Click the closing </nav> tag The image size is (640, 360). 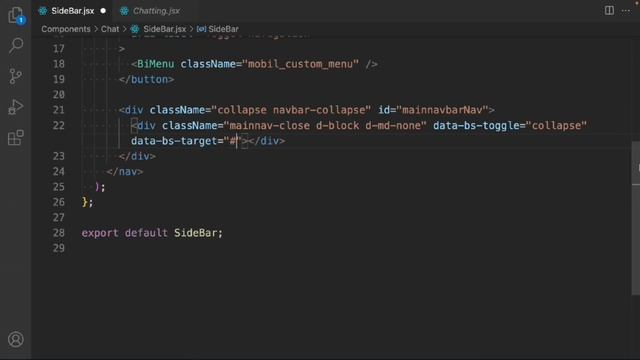(125, 172)
